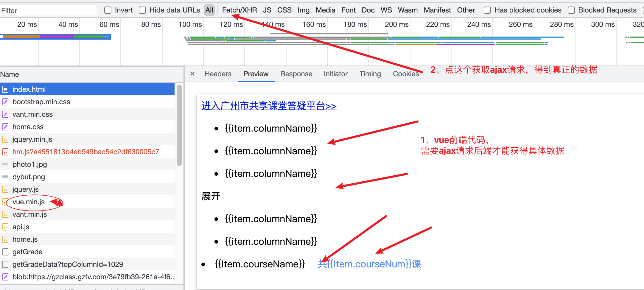Click the first waterfall overview bar
Viewport: 644px width, 290px height.
point(55,37)
